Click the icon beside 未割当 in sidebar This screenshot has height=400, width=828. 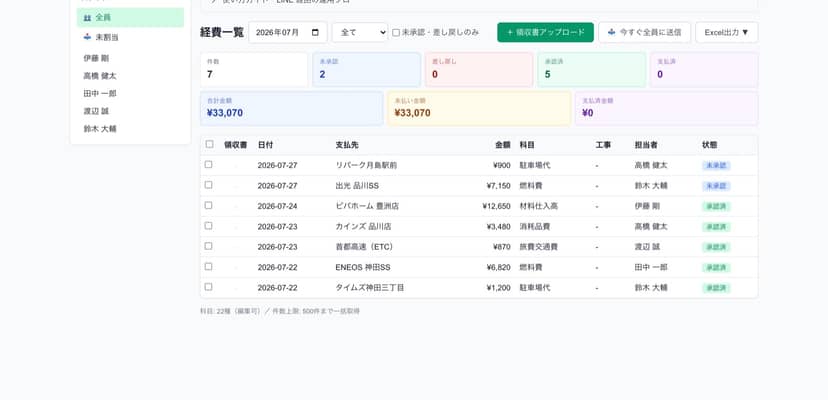[87, 37]
